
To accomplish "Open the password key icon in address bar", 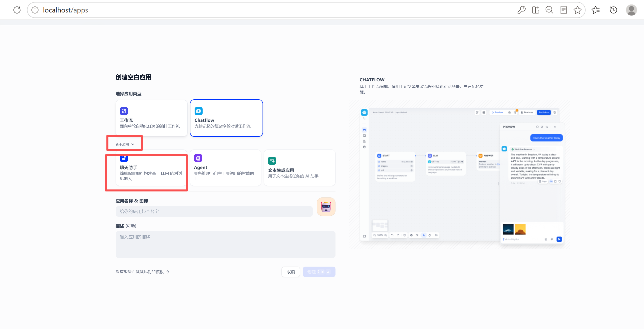I will pos(521,10).
